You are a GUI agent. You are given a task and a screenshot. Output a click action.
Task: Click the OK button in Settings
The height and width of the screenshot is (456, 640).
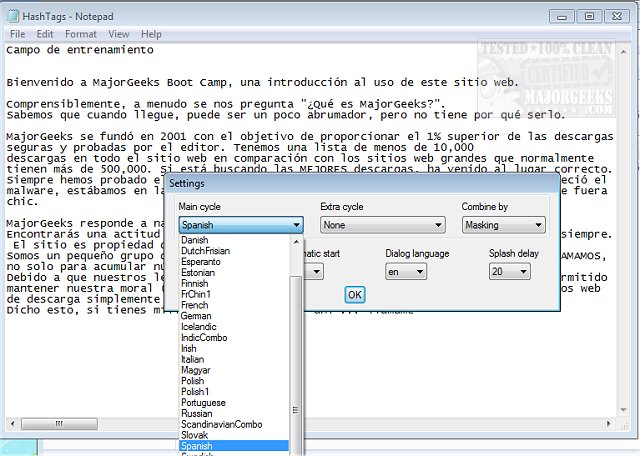(x=355, y=295)
